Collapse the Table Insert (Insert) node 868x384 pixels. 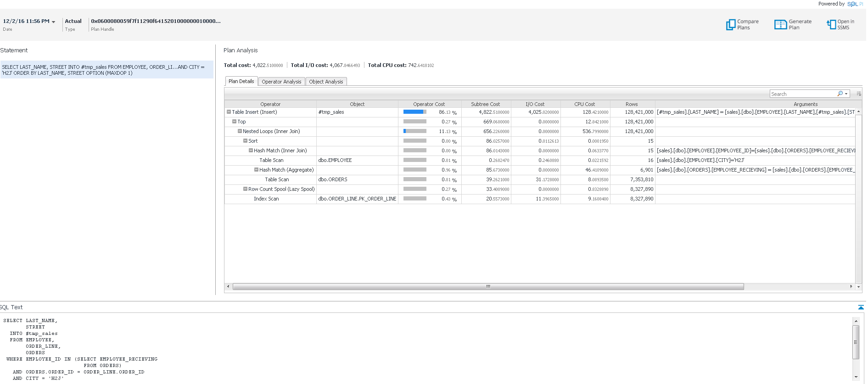(x=229, y=112)
